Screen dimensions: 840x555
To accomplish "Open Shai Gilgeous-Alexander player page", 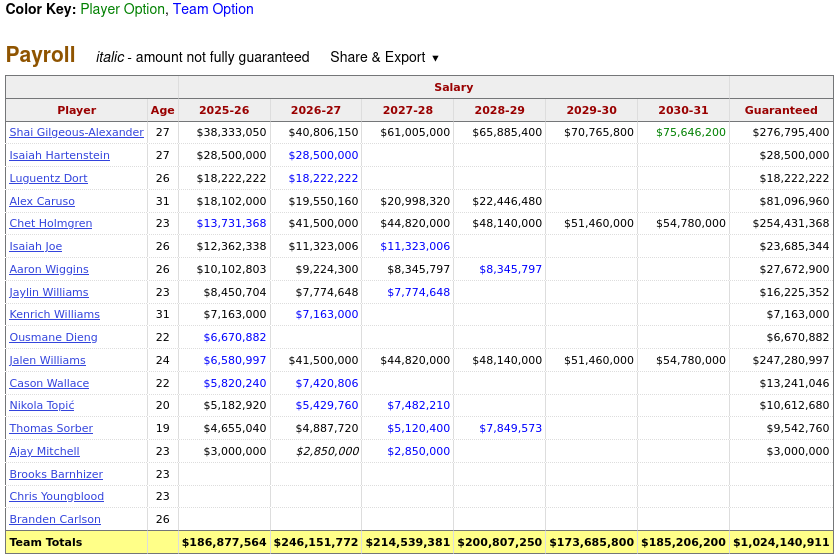I will coord(77,132).
